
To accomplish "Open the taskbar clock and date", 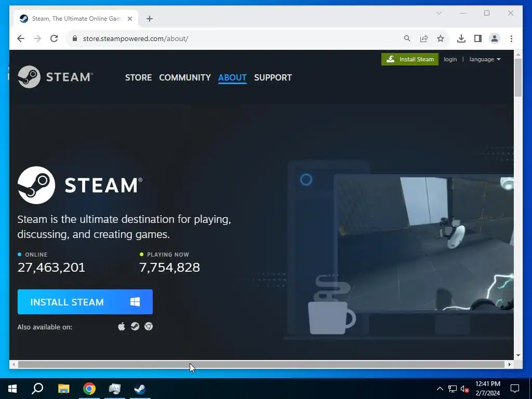I will pyautogui.click(x=487, y=389).
